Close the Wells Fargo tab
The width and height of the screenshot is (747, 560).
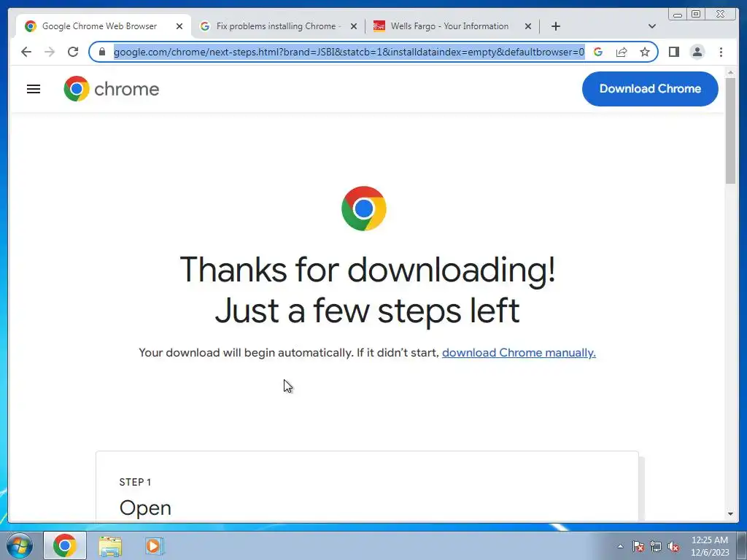coord(528,26)
